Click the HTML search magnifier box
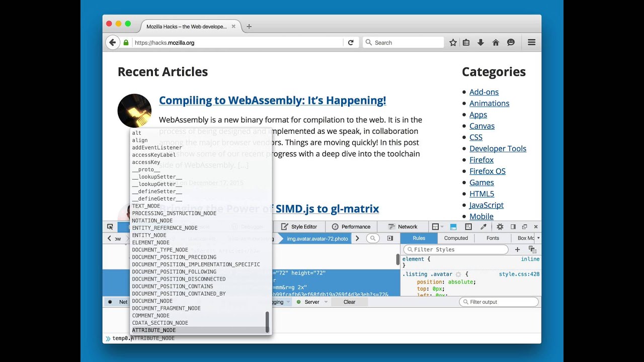The width and height of the screenshot is (644, 362). click(373, 238)
